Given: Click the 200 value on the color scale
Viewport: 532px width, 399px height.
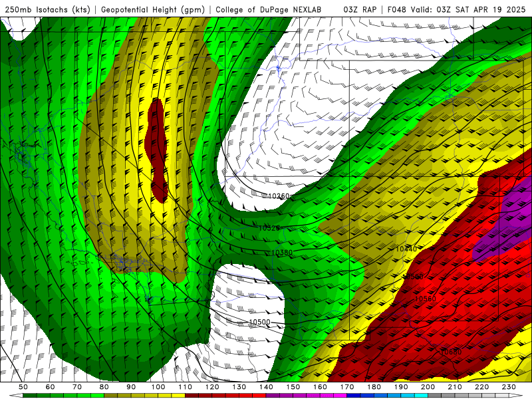Looking at the screenshot, I should (x=428, y=387).
